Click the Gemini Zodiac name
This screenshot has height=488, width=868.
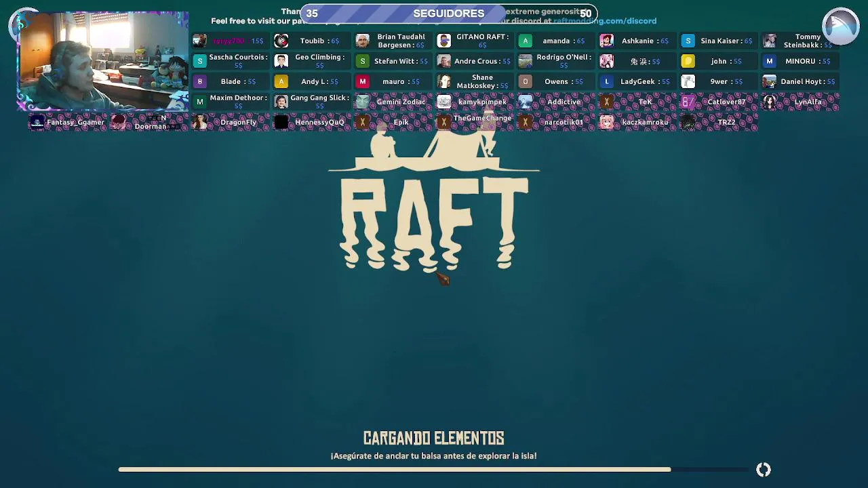pyautogui.click(x=401, y=102)
